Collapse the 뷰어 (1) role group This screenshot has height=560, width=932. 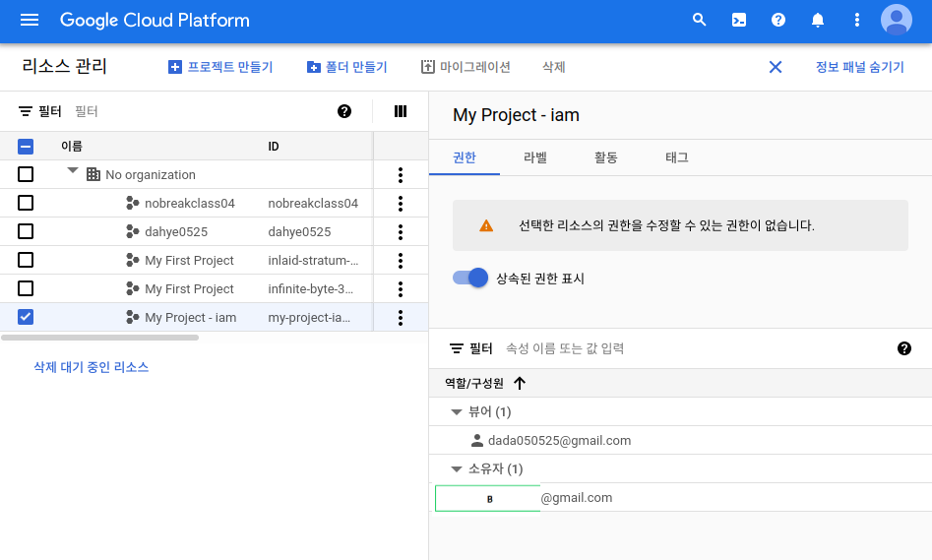(457, 412)
